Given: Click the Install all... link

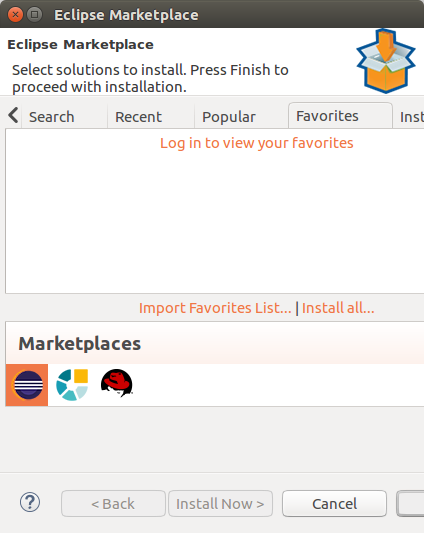Looking at the screenshot, I should 338,308.
